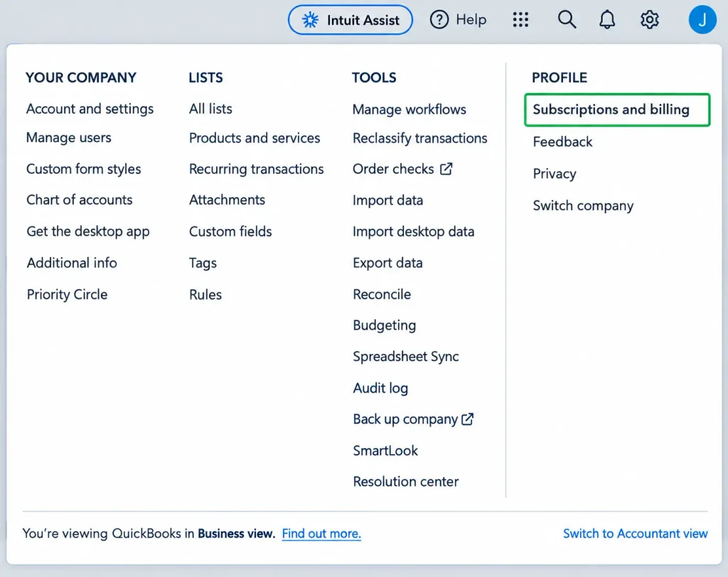View the Audit log
This screenshot has height=577, width=728.
pyautogui.click(x=381, y=388)
